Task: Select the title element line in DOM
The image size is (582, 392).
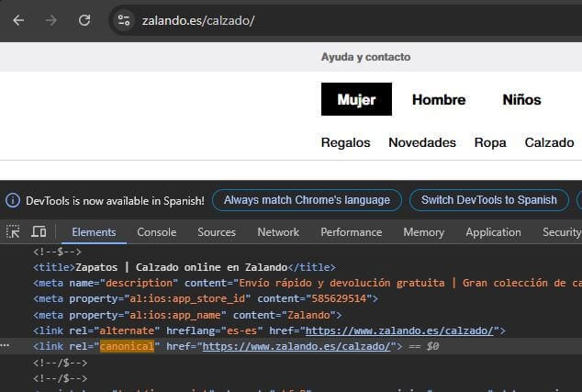Action: point(185,267)
